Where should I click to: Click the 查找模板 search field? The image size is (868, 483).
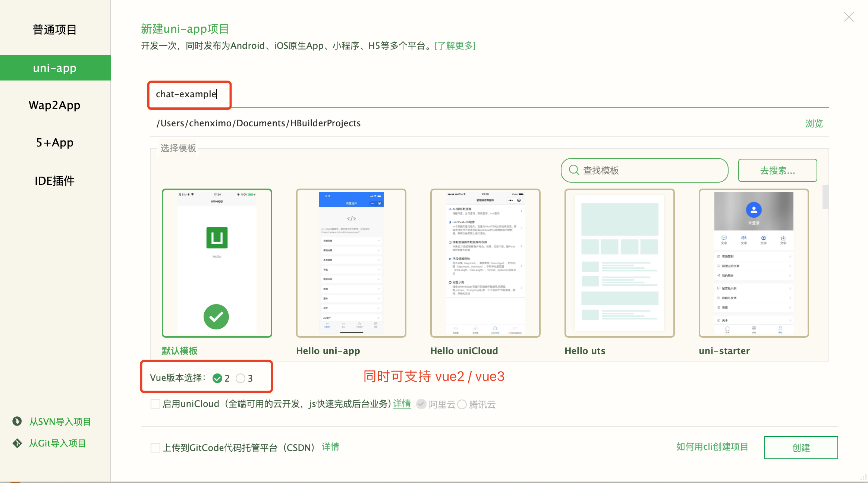[x=644, y=170]
